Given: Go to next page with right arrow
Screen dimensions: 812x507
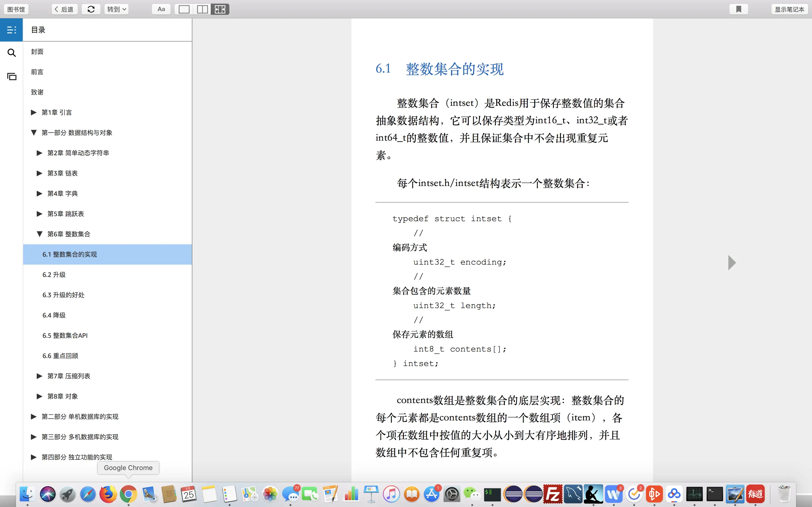Looking at the screenshot, I should (732, 263).
